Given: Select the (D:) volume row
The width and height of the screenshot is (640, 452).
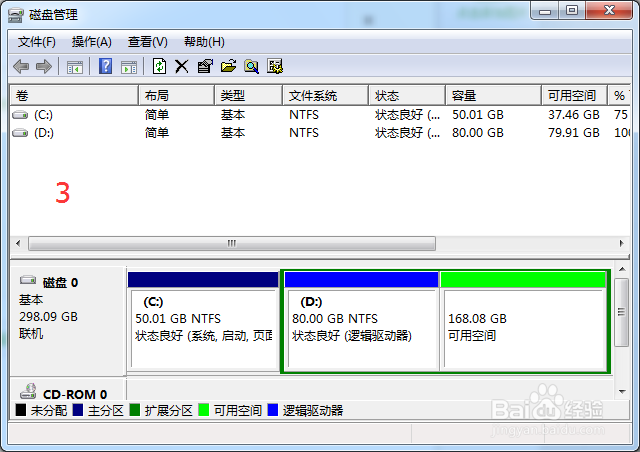Looking at the screenshot, I should pyautogui.click(x=320, y=133).
